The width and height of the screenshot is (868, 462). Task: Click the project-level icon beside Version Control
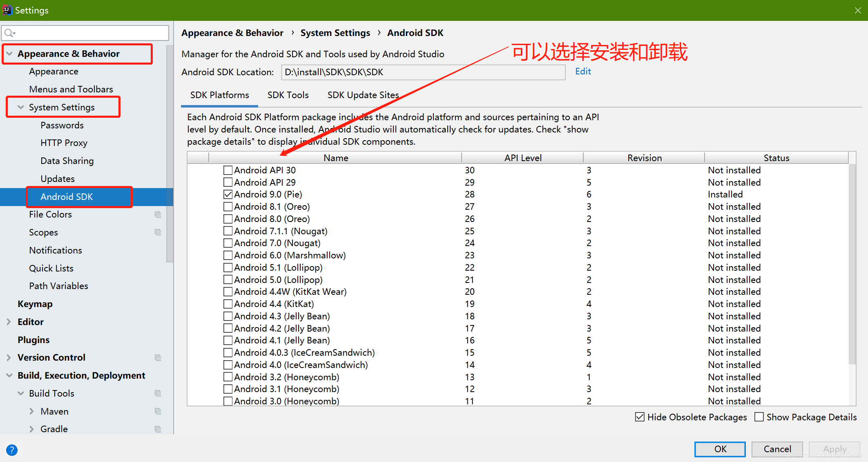pyautogui.click(x=158, y=358)
